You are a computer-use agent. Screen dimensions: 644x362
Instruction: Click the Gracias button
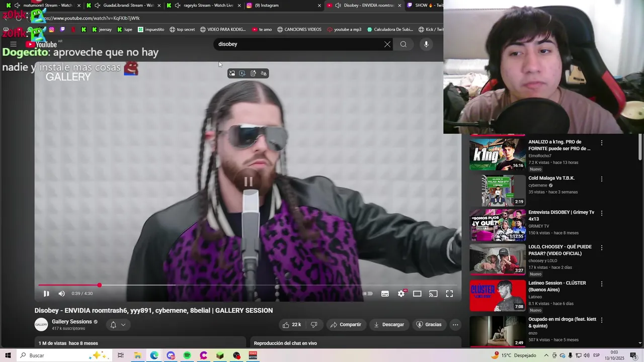429,325
